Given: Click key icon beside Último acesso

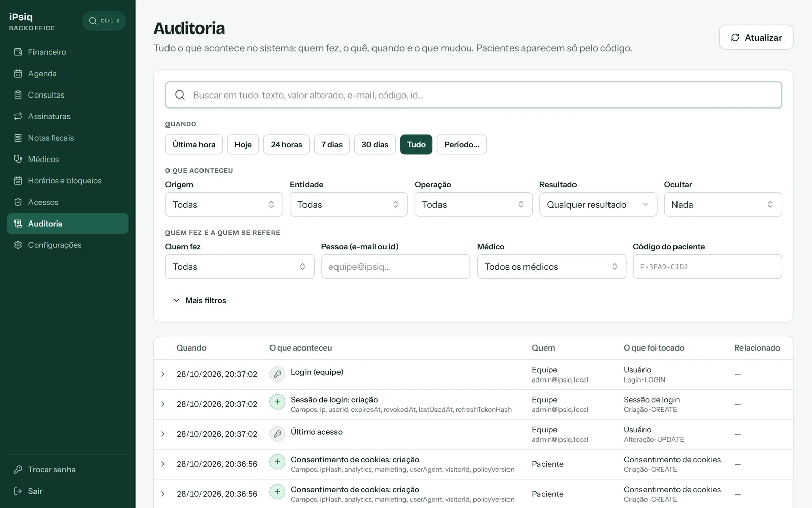Looking at the screenshot, I should (277, 434).
